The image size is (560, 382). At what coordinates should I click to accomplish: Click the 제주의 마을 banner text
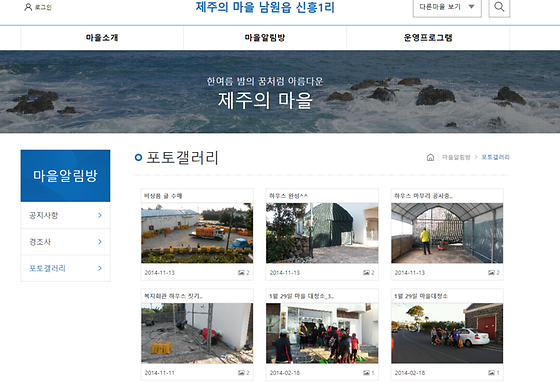point(265,100)
